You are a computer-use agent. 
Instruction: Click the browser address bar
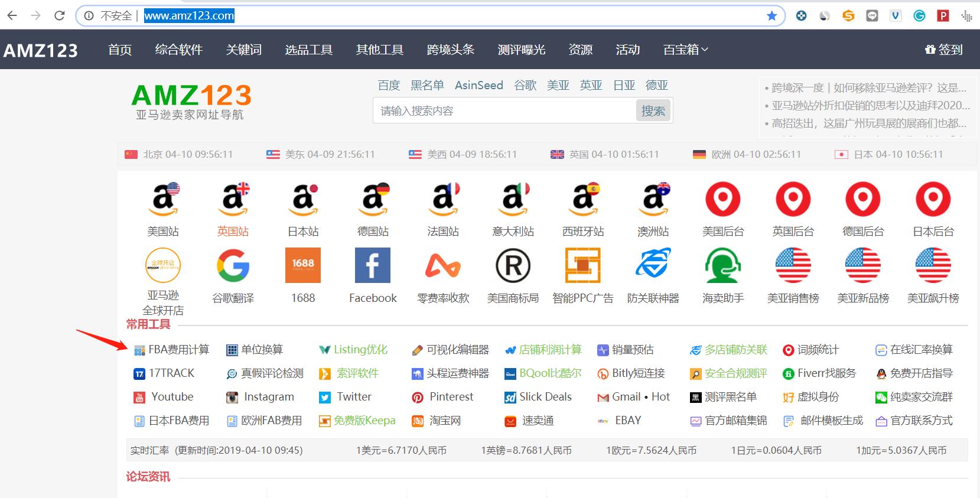click(431, 16)
